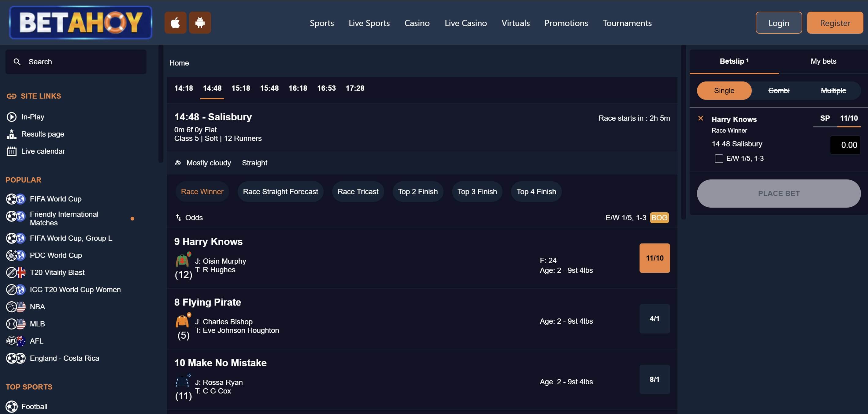Image resolution: width=868 pixels, height=414 pixels.
Task: Select the Race Winner market
Action: click(x=202, y=192)
